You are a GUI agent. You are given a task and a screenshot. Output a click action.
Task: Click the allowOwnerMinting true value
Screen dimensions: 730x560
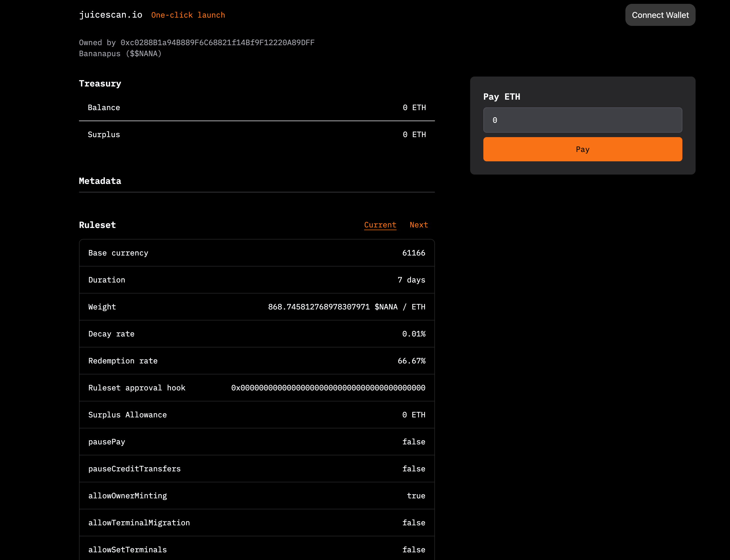click(x=416, y=496)
